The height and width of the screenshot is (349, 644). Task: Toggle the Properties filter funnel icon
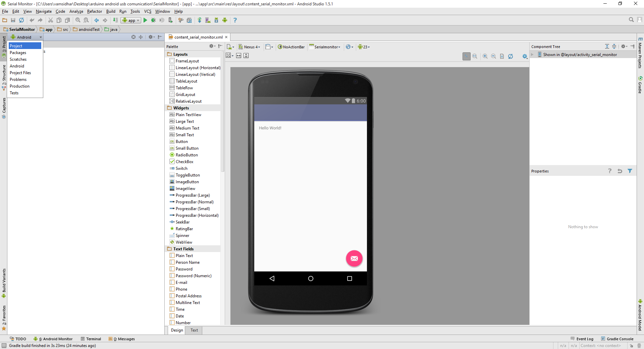[x=630, y=171]
